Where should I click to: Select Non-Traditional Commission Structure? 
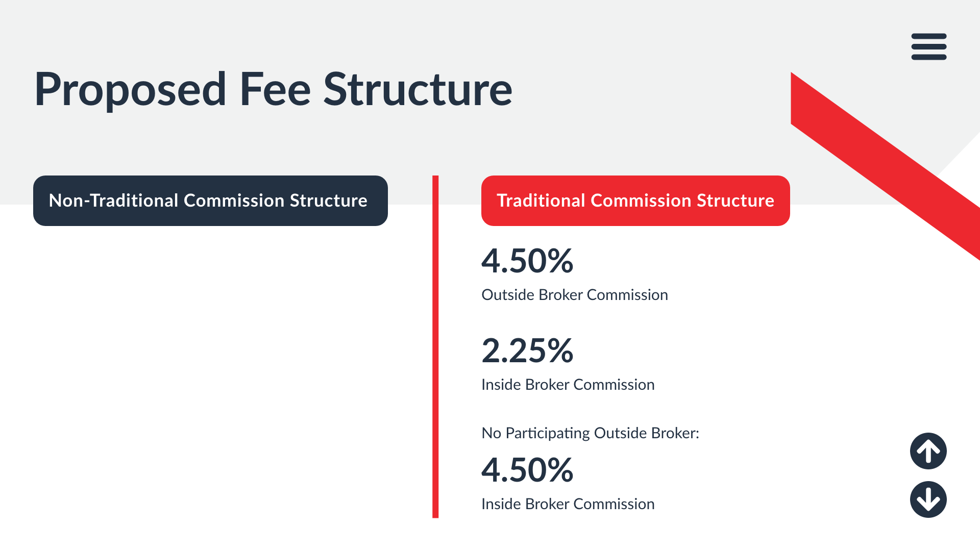pyautogui.click(x=210, y=201)
